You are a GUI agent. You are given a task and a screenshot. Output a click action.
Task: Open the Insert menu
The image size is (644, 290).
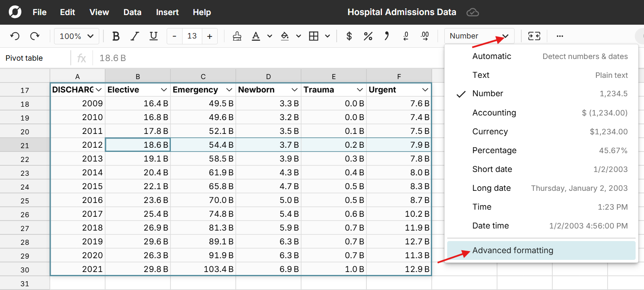(167, 12)
